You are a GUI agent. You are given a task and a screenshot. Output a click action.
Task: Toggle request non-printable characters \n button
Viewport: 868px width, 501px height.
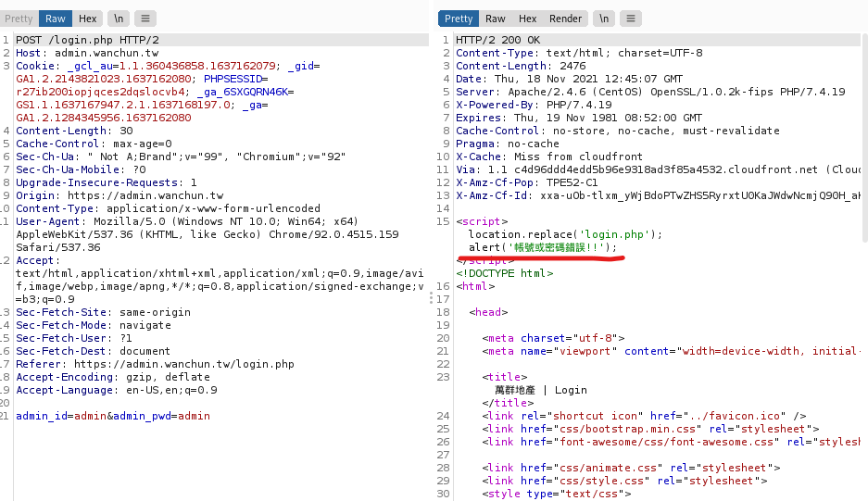[119, 19]
